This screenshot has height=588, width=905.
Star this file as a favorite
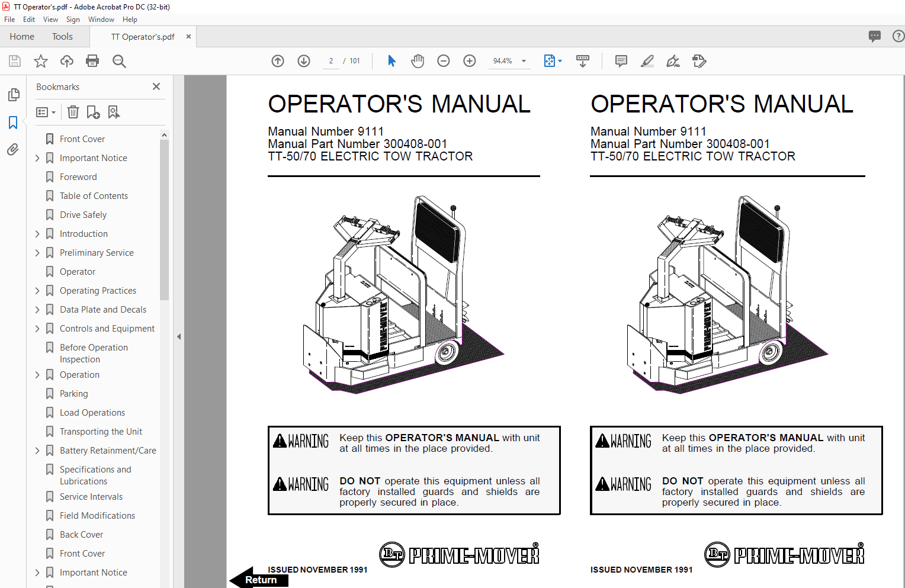tap(41, 61)
